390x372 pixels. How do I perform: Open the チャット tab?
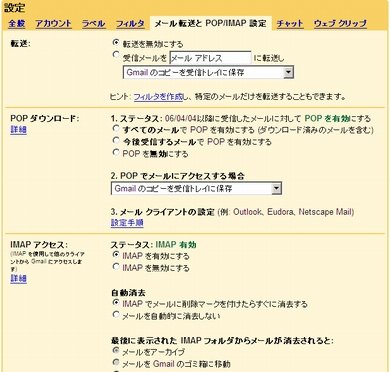pos(290,24)
